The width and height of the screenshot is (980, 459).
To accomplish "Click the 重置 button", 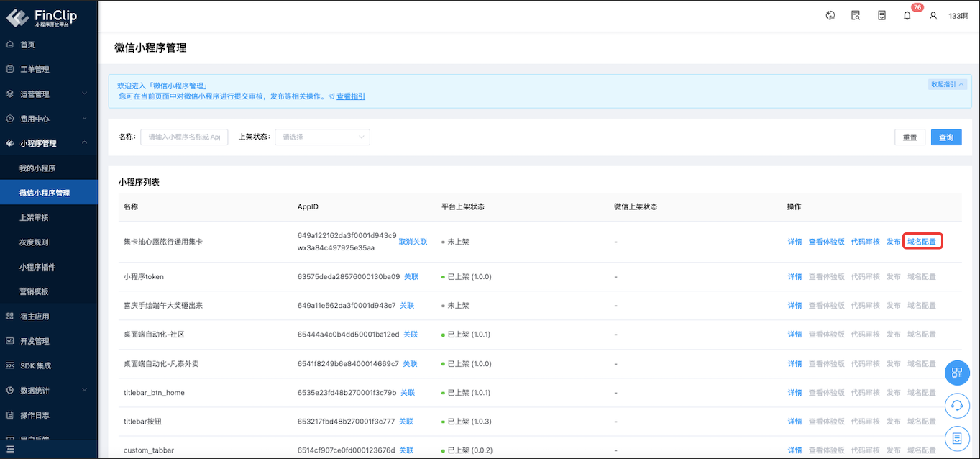I will pos(910,137).
